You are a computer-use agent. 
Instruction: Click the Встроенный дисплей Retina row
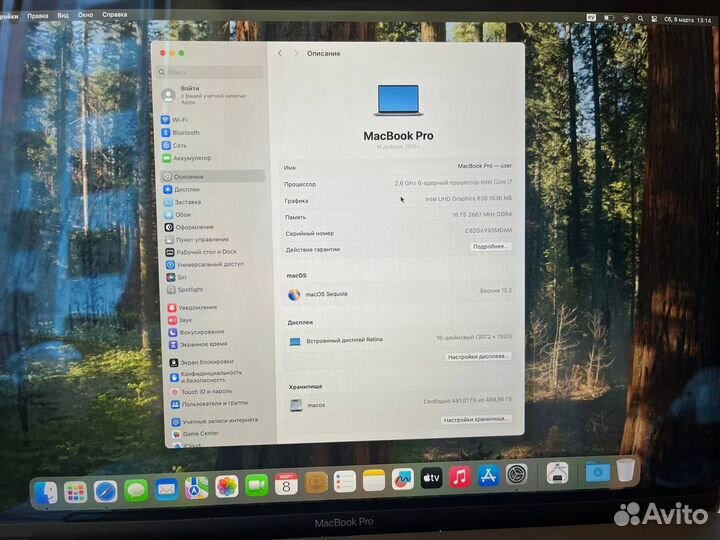[400, 340]
